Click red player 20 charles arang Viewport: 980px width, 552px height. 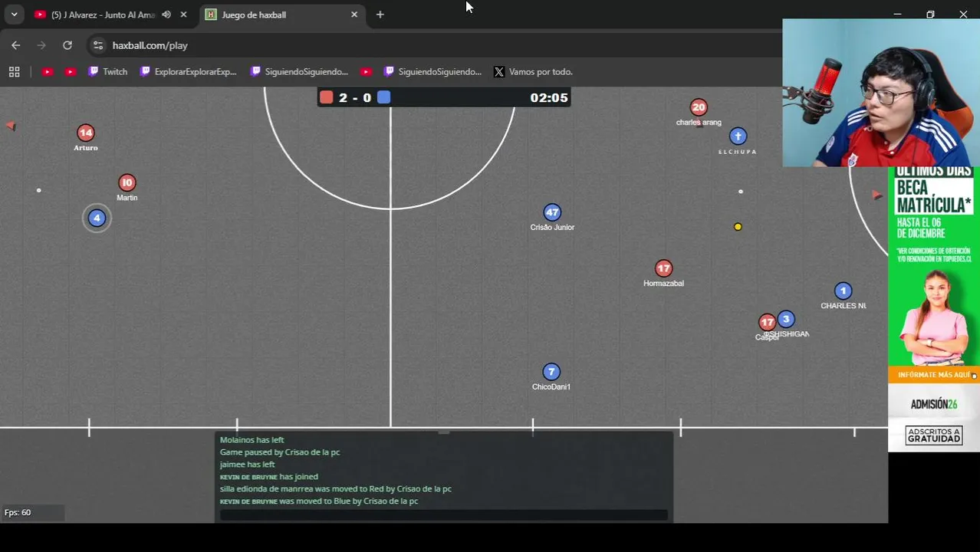pyautogui.click(x=699, y=107)
